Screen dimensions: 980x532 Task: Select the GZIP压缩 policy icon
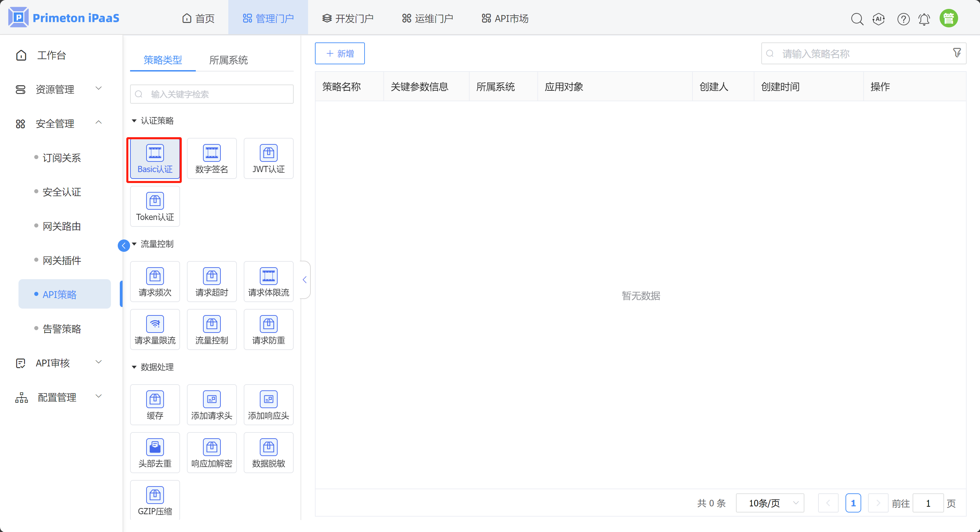pyautogui.click(x=155, y=500)
